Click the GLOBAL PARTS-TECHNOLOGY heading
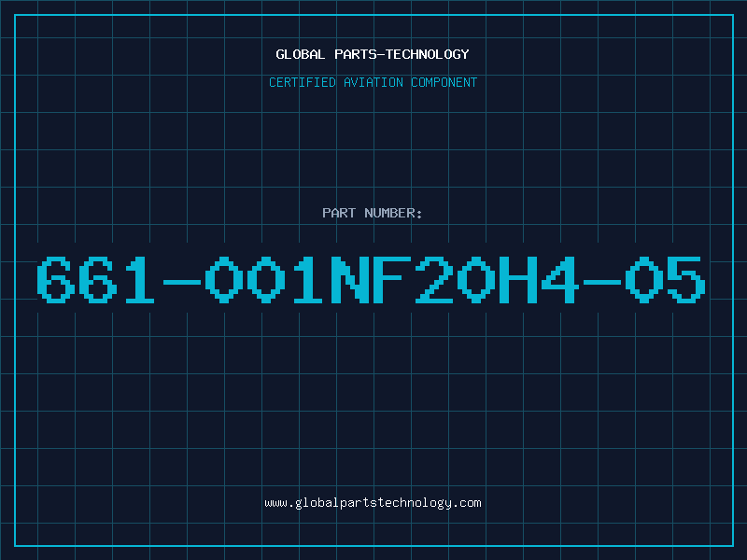The height and width of the screenshot is (560, 747). tap(373, 54)
